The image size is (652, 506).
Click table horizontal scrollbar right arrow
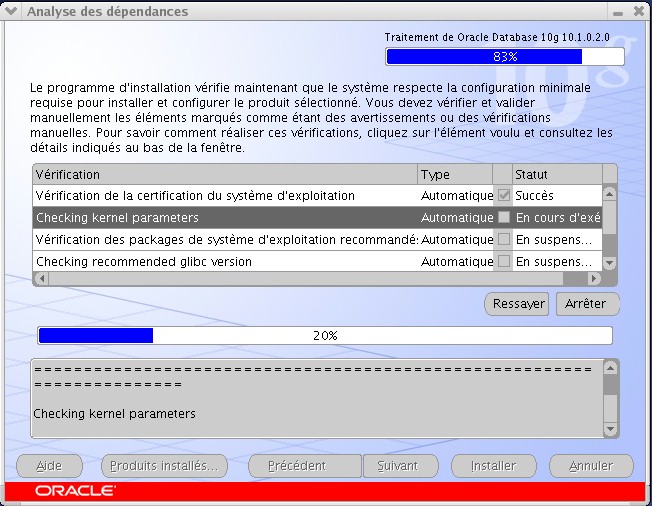[595, 278]
